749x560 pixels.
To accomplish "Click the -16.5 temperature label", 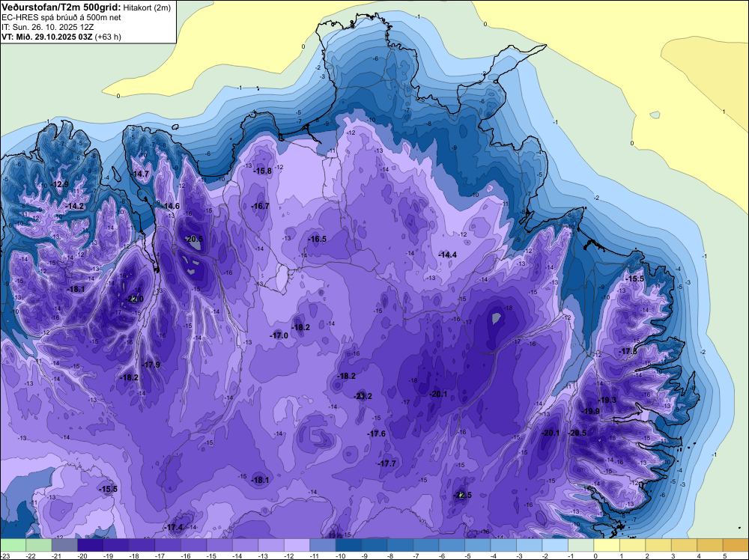I will click(x=318, y=239).
